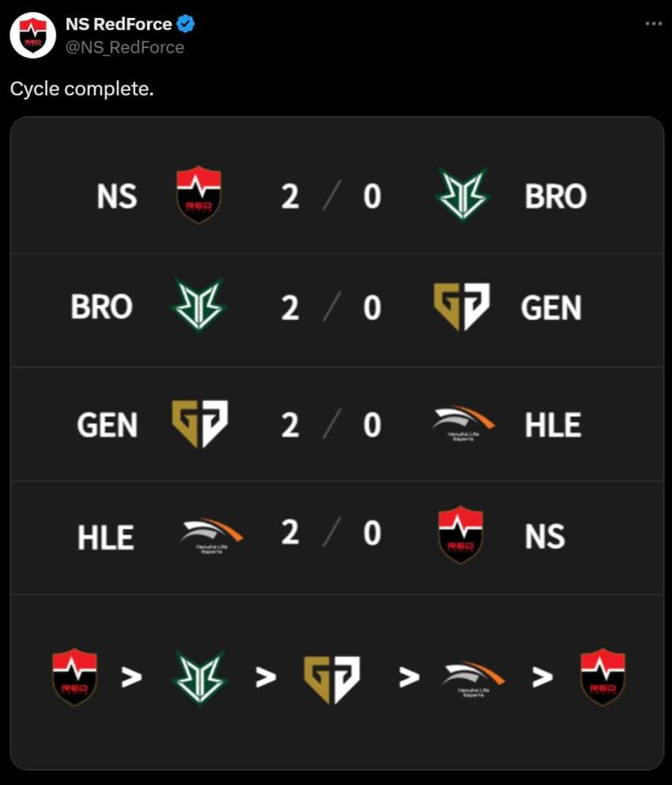
Task: Click the NS 2/0 BRO score
Action: (331, 195)
